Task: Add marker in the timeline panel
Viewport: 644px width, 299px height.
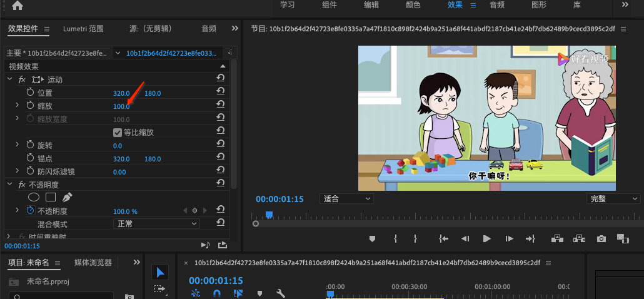Action: pyautogui.click(x=259, y=293)
